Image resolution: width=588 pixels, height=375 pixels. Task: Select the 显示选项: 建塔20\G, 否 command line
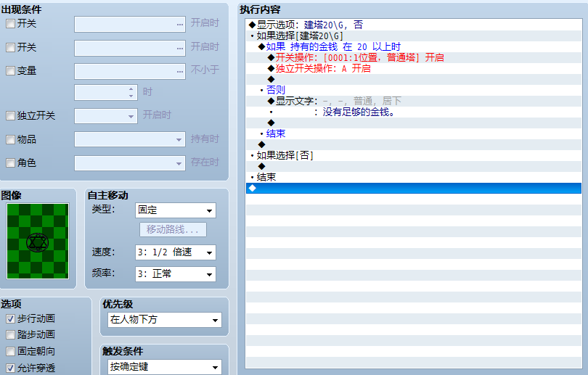[x=414, y=25]
